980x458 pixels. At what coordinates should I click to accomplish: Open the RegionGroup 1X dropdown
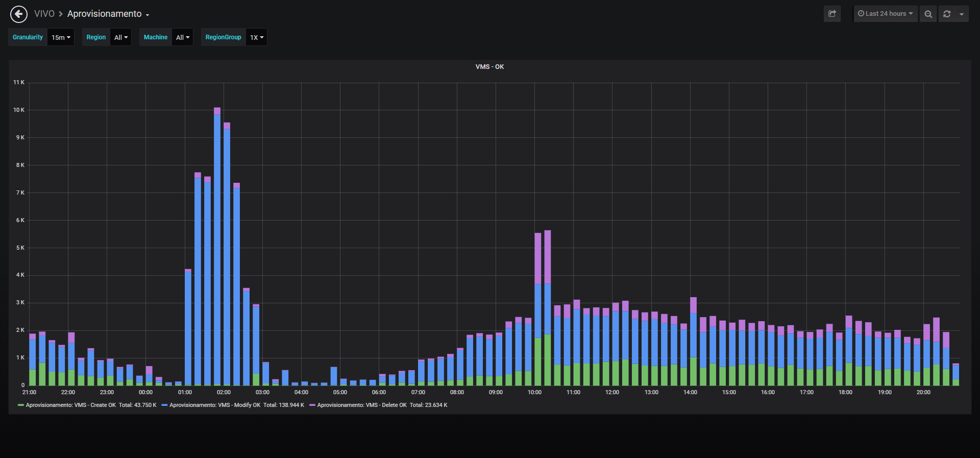click(x=257, y=37)
